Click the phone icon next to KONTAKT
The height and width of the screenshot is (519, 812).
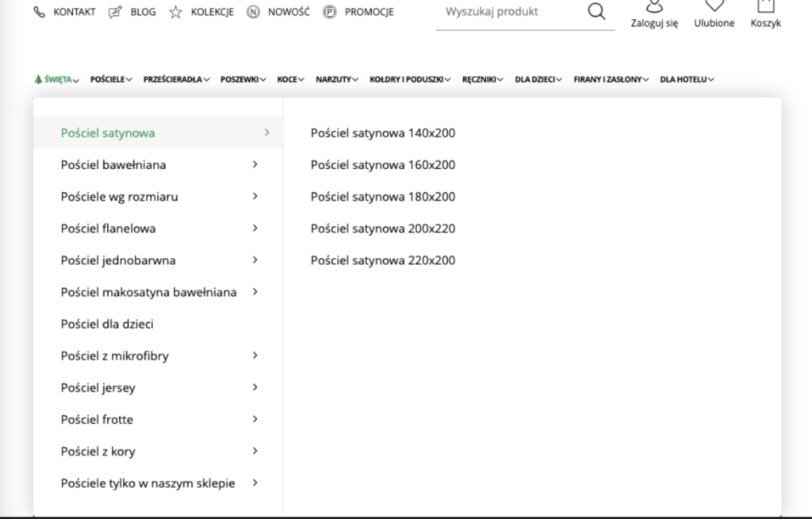pyautogui.click(x=40, y=12)
